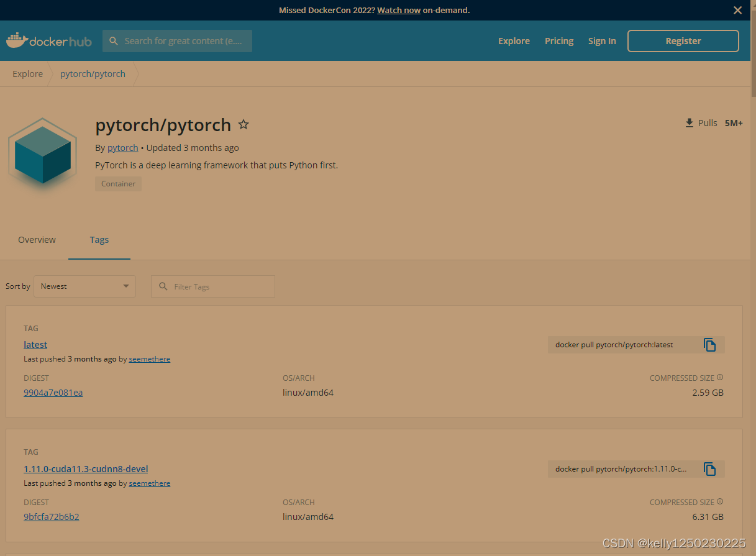Click Sign In in the header
The height and width of the screenshot is (556, 756).
coord(602,41)
